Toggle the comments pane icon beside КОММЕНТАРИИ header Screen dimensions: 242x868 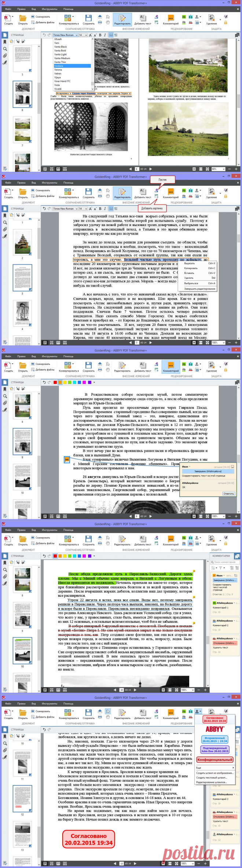coord(237,556)
